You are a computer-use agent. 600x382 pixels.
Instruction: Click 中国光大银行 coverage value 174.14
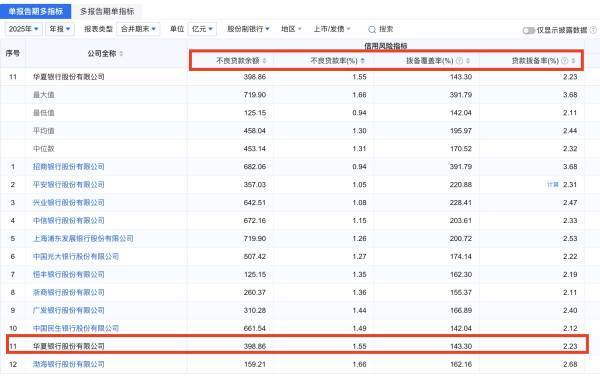click(x=461, y=257)
